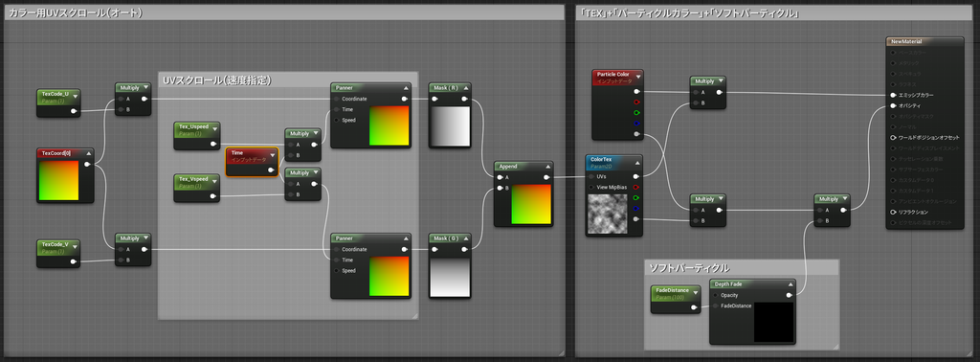This screenshot has width=980, height=362.
Task: Click the Tex_Uspeed parameter output pin
Action: pyautogui.click(x=213, y=144)
